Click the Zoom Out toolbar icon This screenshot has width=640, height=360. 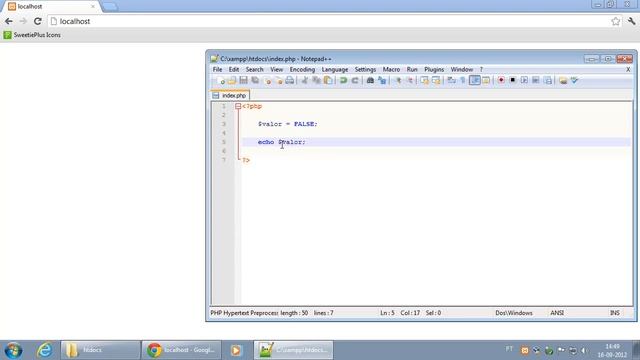point(409,80)
